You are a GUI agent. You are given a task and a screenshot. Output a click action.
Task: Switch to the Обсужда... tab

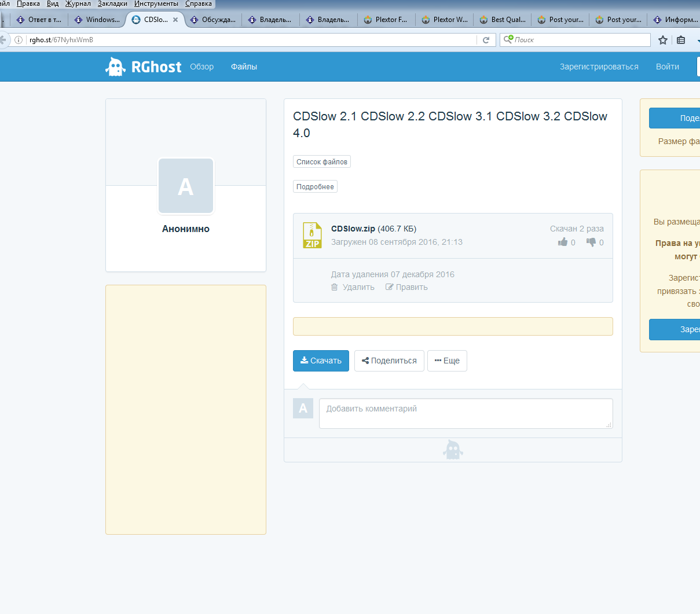pyautogui.click(x=212, y=20)
